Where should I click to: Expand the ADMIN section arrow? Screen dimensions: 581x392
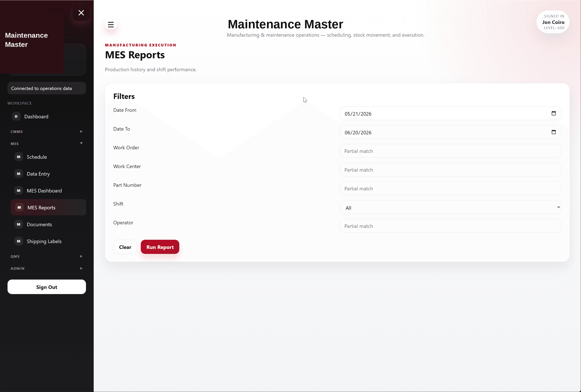(x=81, y=268)
